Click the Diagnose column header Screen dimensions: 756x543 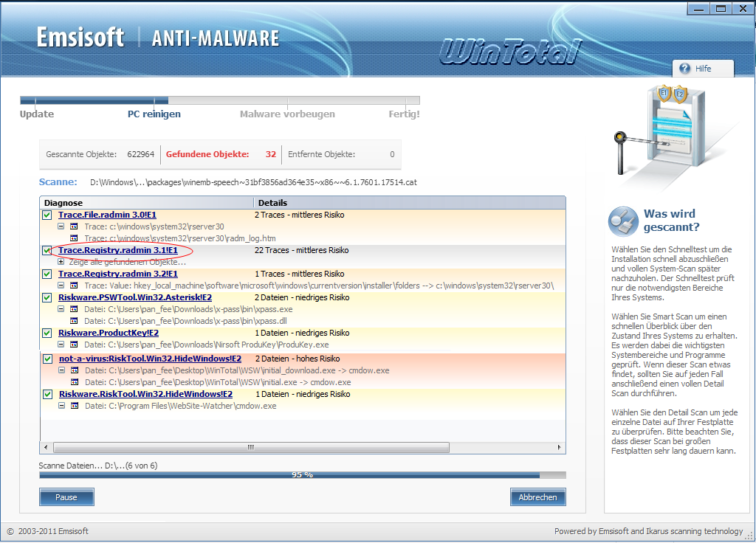147,203
